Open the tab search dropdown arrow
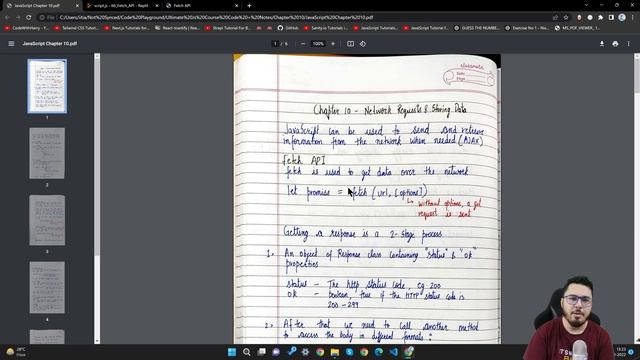640x360 pixels. point(586,5)
